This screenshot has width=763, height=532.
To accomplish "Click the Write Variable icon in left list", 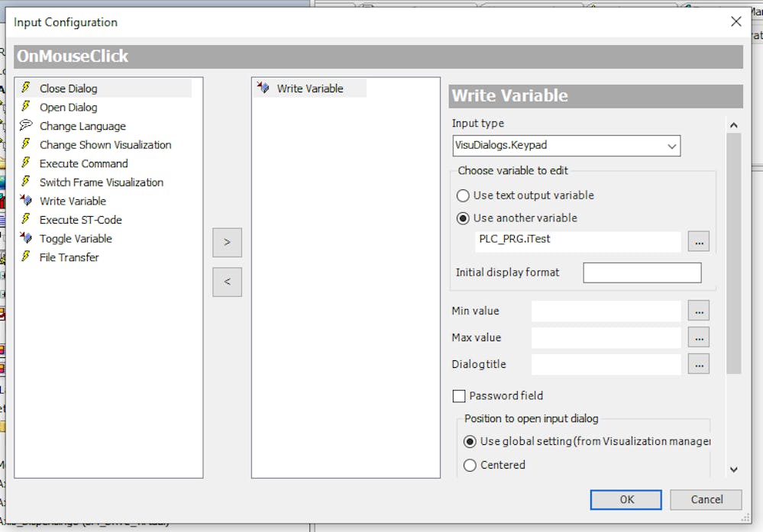I will [26, 201].
